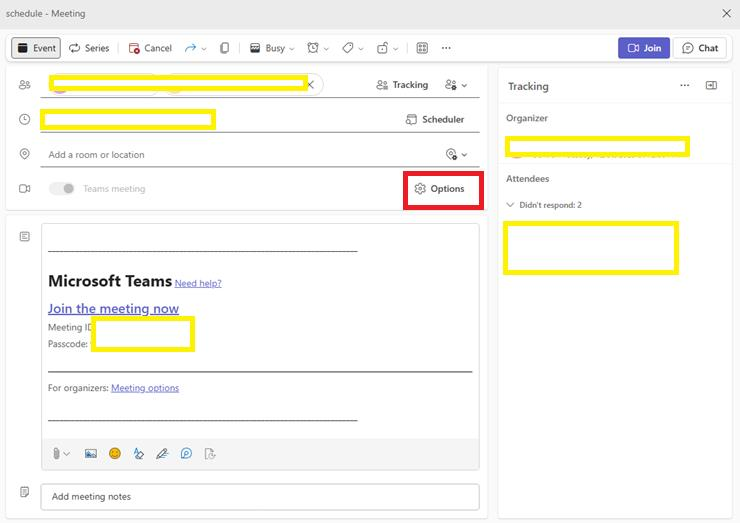Image resolution: width=740 pixels, height=523 pixels.
Task: Expand the forward options dropdown
Action: 204,49
